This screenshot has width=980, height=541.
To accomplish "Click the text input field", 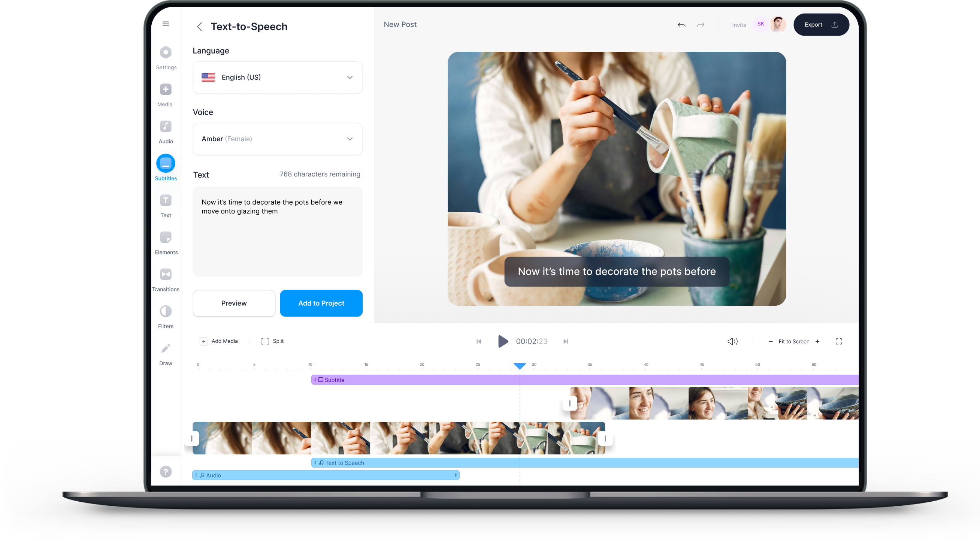I will (277, 233).
